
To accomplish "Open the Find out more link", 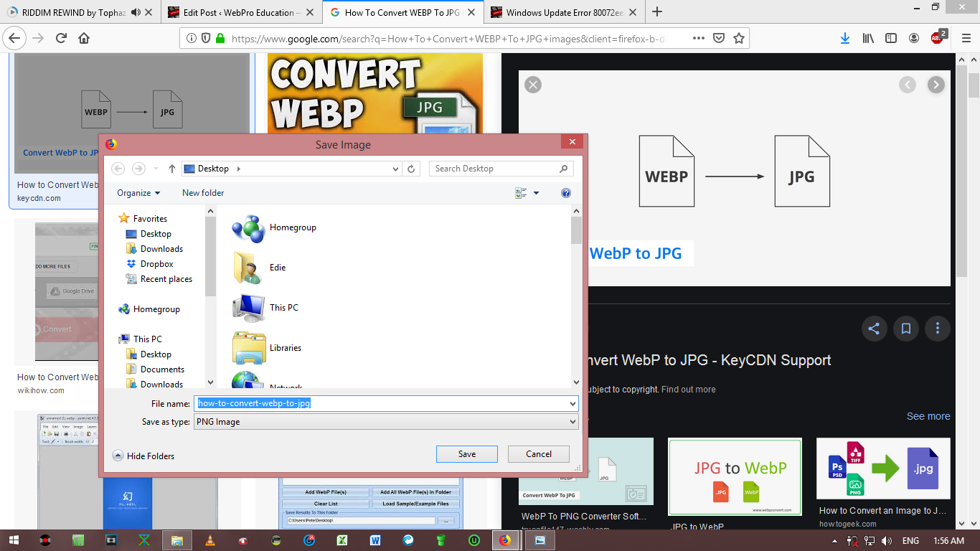I will (689, 390).
